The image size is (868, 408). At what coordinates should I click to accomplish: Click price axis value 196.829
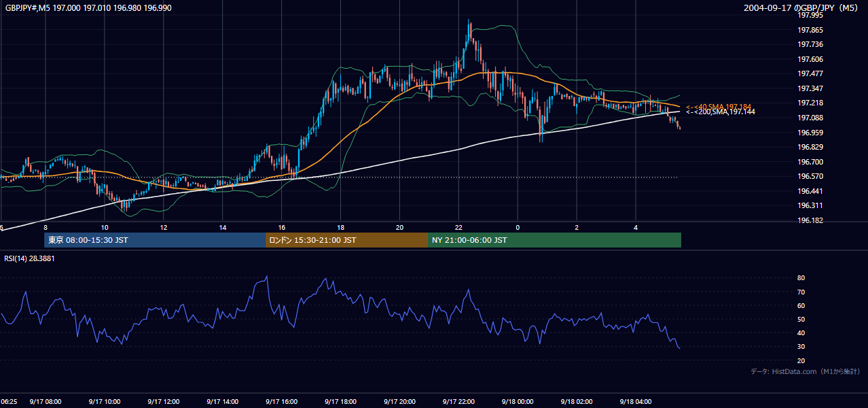point(811,147)
